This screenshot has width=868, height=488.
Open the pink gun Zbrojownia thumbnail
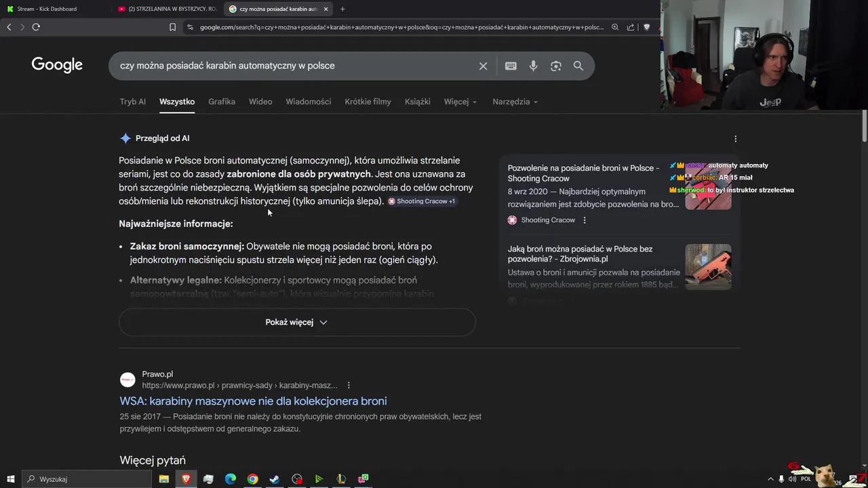click(x=708, y=267)
